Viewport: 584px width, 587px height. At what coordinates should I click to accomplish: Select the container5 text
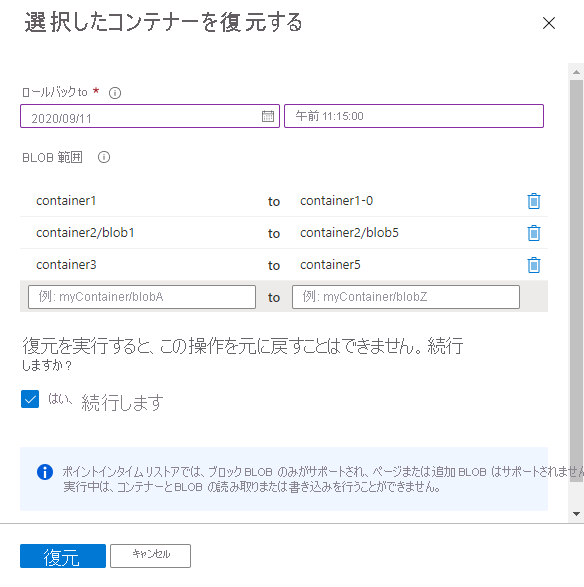(x=330, y=265)
